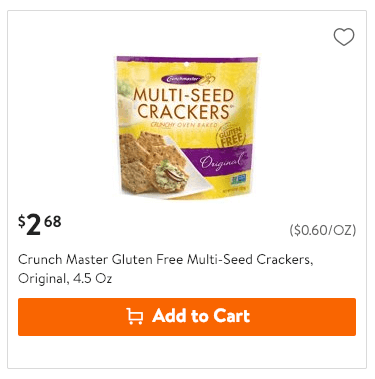Add the crackers to cart
This screenshot has height=379, width=375.
point(187,317)
